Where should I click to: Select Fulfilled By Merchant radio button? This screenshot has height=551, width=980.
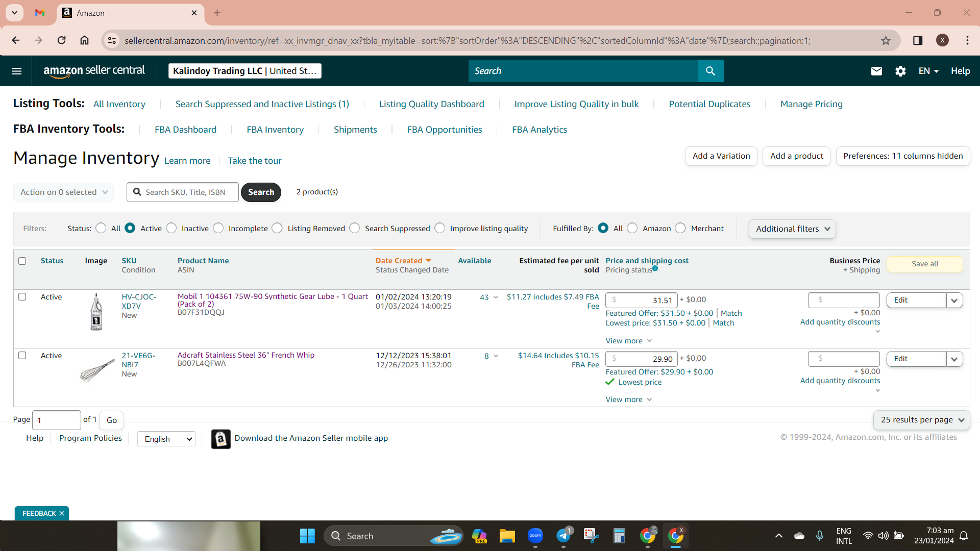(x=680, y=228)
